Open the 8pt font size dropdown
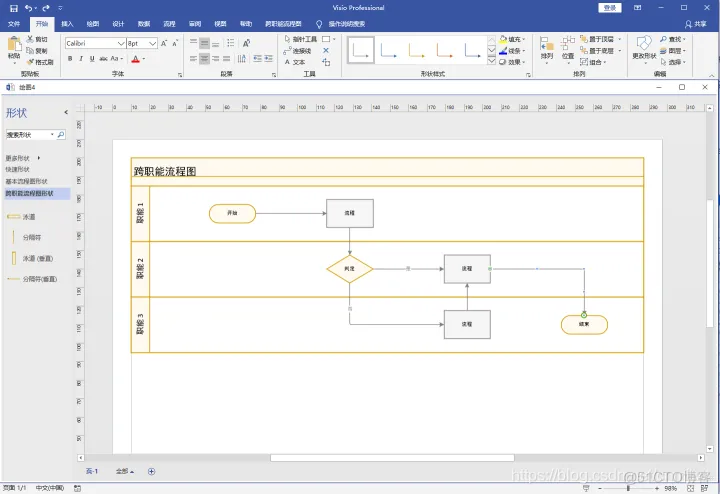This screenshot has height=494, width=720. (153, 43)
